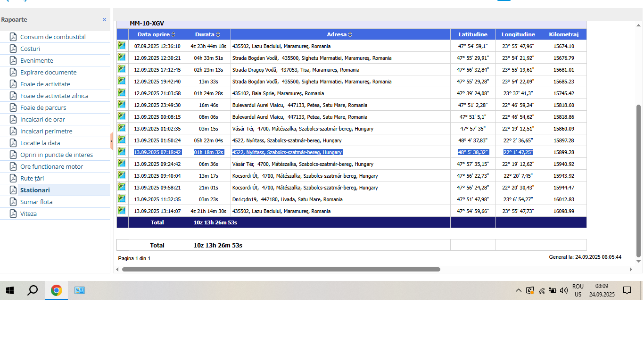Collapse the sidebar with the orange handle
644x362 pixels.
(x=112, y=140)
